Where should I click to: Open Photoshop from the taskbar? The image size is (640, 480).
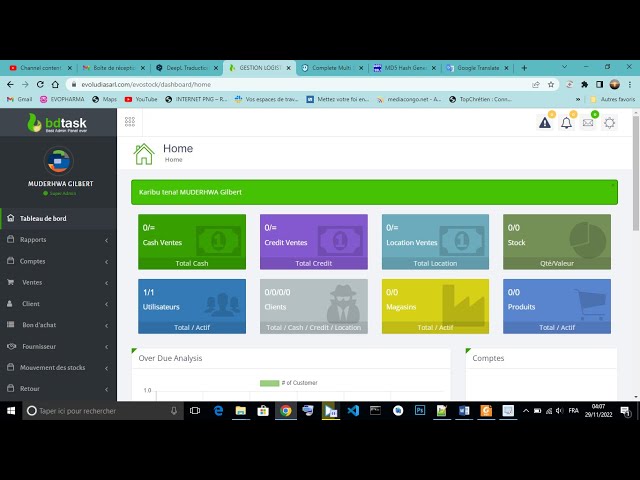click(x=420, y=410)
